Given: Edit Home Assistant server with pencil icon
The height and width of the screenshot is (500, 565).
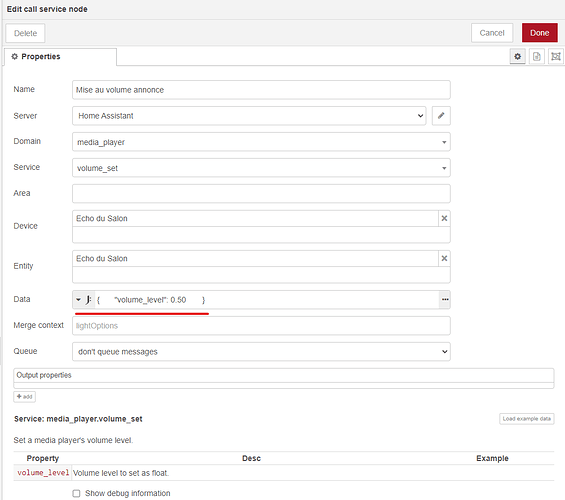Looking at the screenshot, I should [441, 116].
